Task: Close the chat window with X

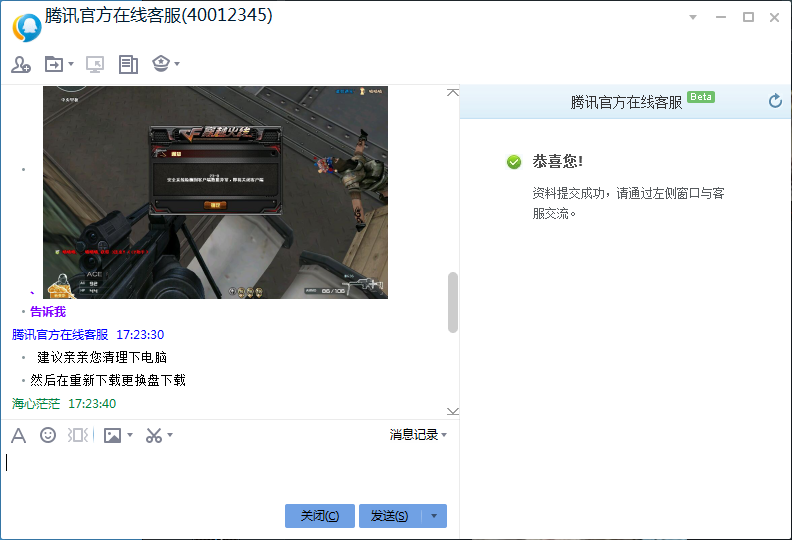Action: point(774,17)
